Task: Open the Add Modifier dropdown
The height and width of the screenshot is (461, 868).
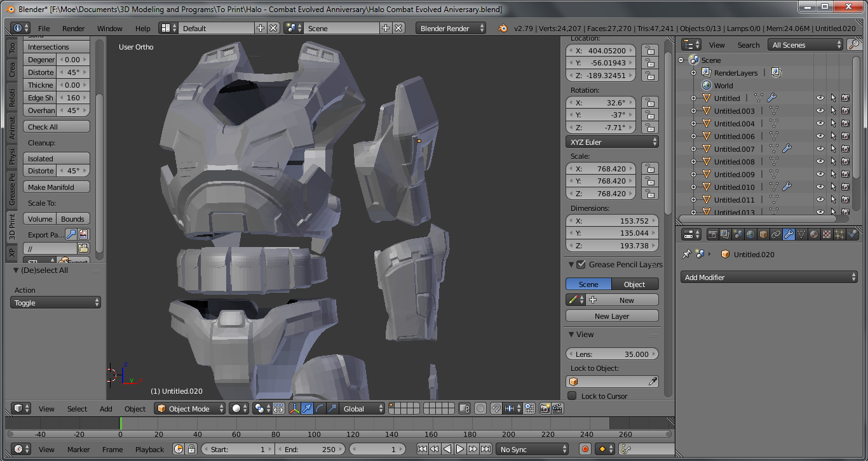Action: pos(770,277)
